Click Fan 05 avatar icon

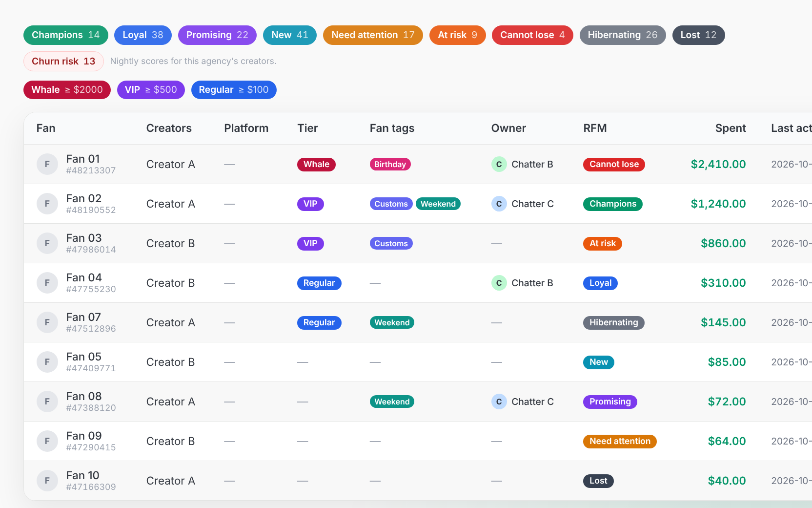[x=47, y=362]
